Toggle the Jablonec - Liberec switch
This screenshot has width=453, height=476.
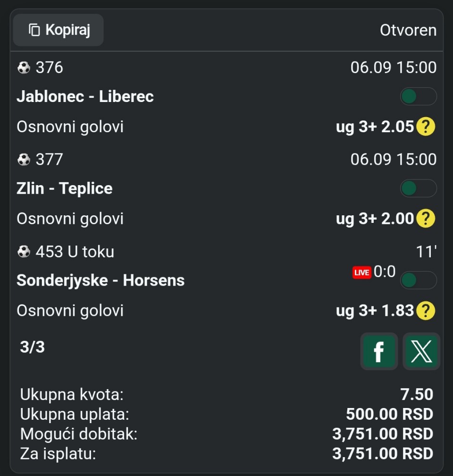[419, 96]
